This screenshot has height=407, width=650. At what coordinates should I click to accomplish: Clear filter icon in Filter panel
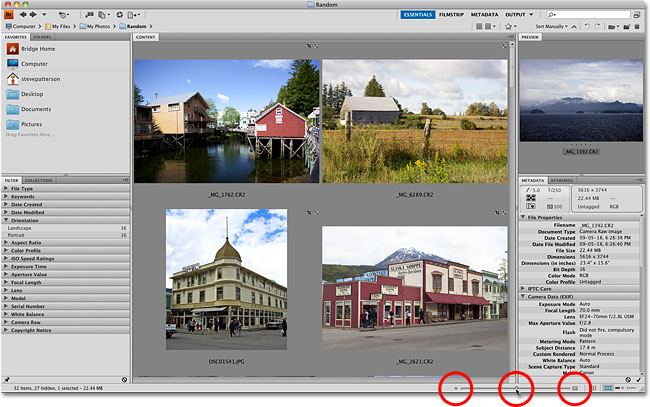coord(124,380)
